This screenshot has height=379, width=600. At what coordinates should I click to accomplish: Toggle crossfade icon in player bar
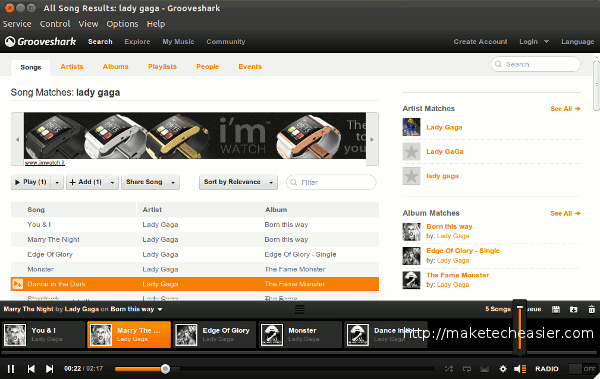pos(485,369)
